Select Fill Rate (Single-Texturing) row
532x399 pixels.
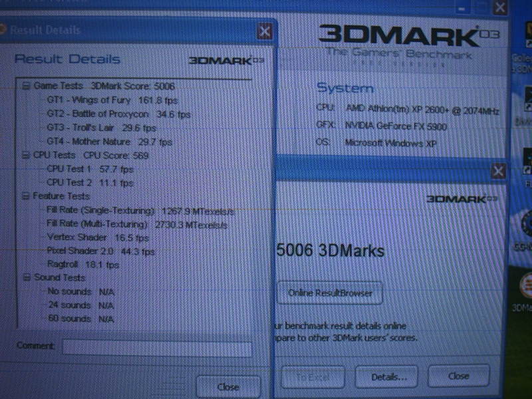coord(140,211)
